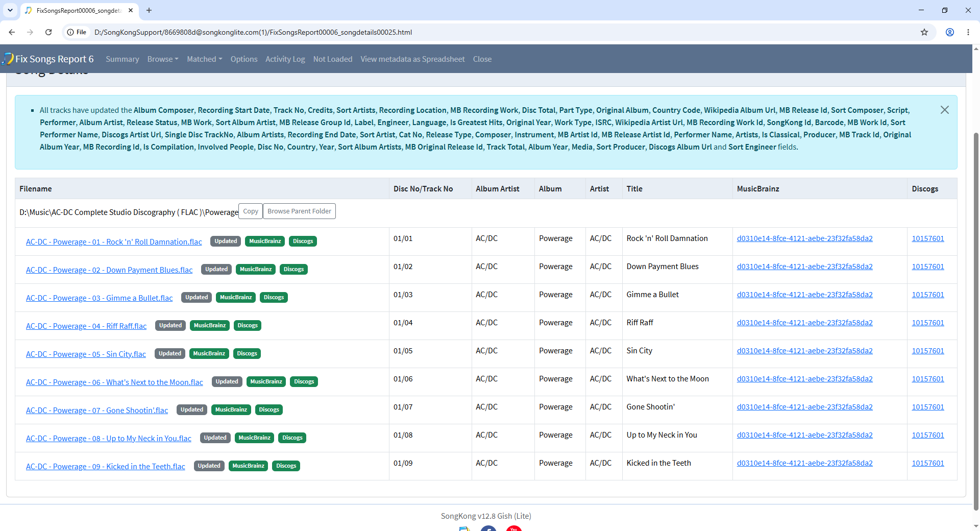Viewport: 980px width, 531px height.
Task: Open the Not Loaded page
Action: point(333,59)
